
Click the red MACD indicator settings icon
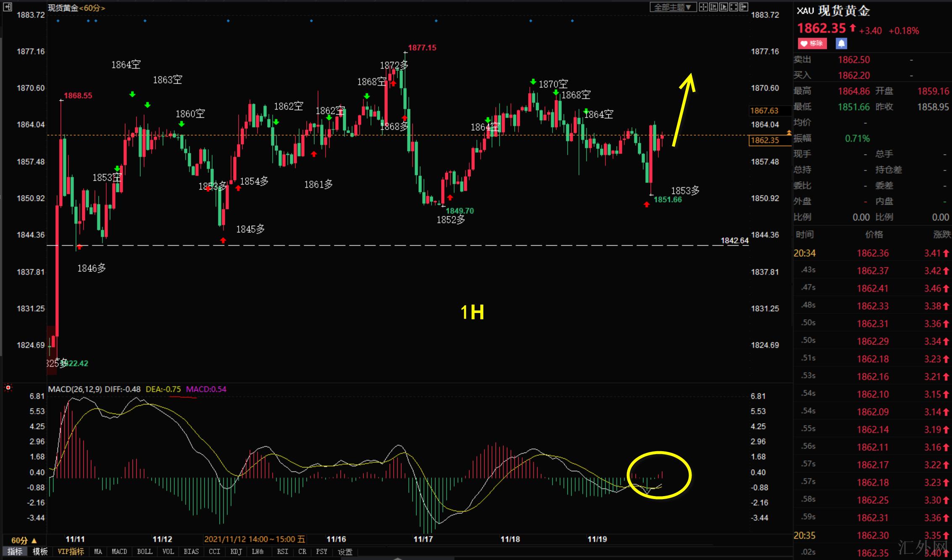click(x=8, y=388)
